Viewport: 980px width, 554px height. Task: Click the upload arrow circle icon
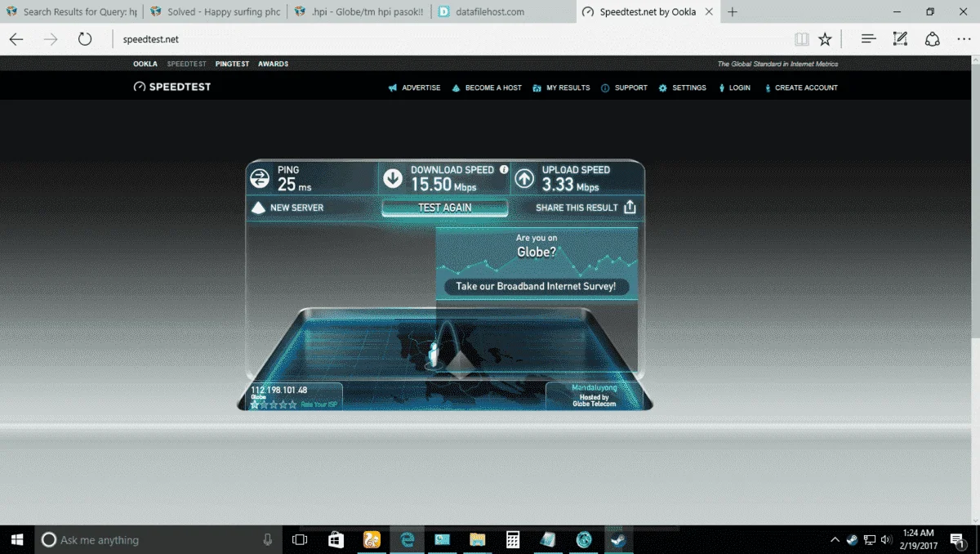click(524, 178)
